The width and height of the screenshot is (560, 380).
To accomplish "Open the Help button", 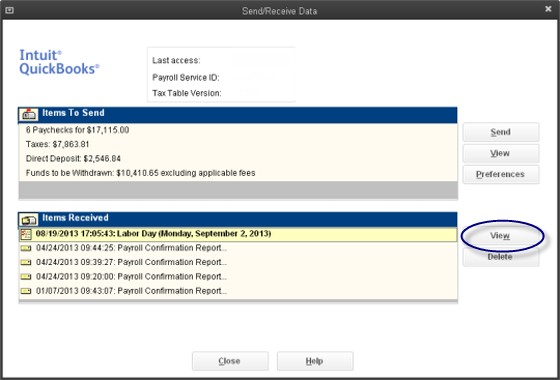I will coord(315,361).
